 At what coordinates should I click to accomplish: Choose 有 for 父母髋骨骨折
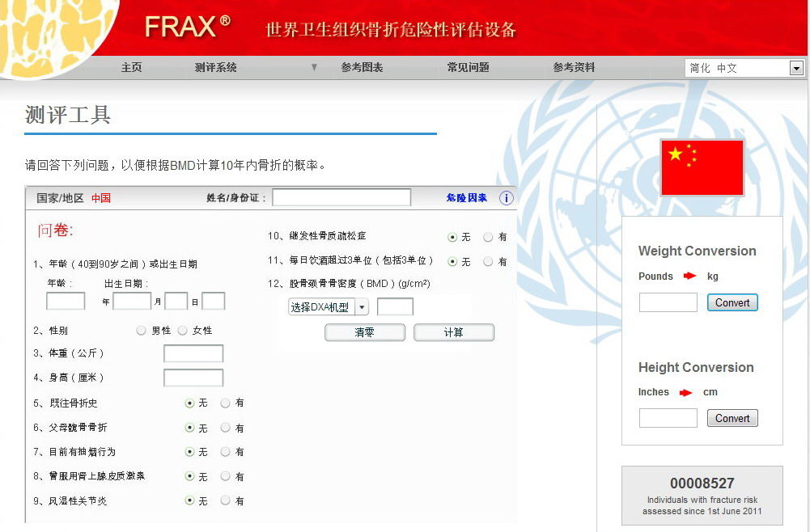[x=225, y=427]
